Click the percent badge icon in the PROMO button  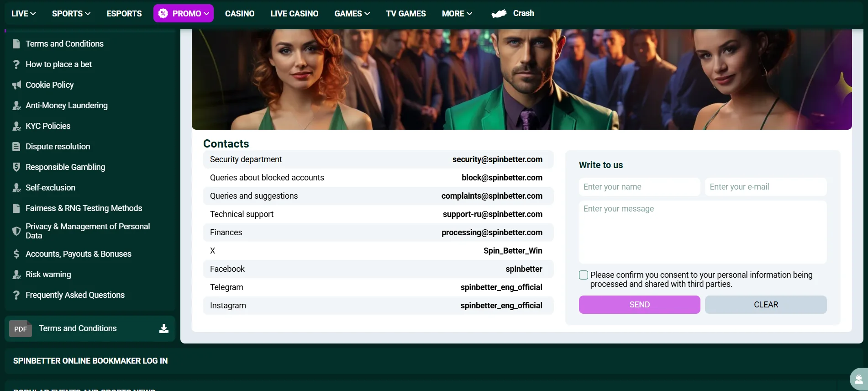point(163,14)
